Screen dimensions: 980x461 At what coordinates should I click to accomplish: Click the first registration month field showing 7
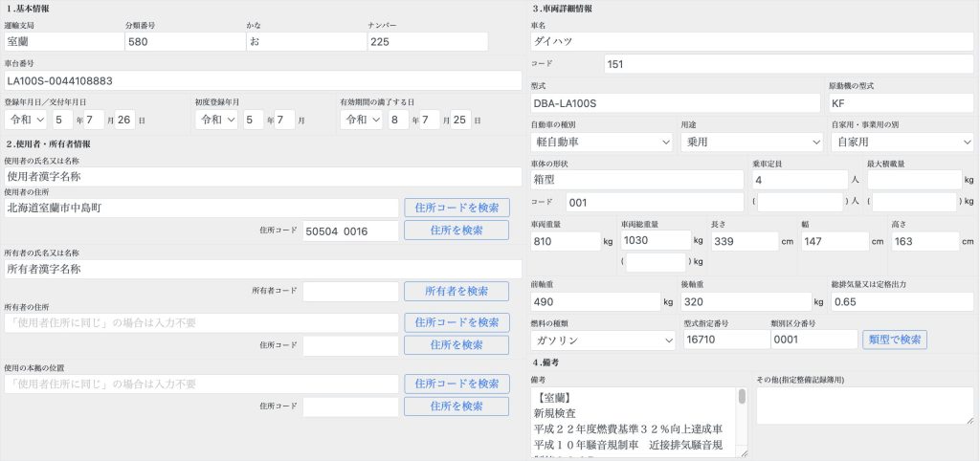point(284,120)
